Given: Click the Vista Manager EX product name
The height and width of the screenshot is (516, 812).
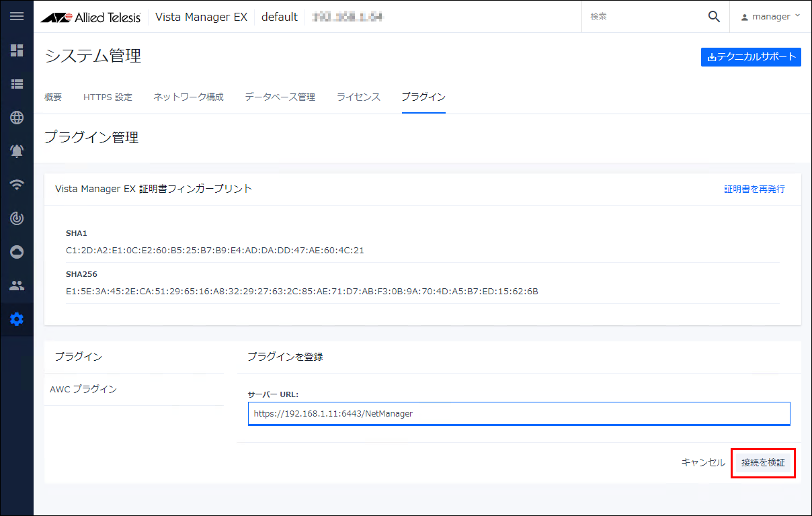Looking at the screenshot, I should pyautogui.click(x=202, y=17).
